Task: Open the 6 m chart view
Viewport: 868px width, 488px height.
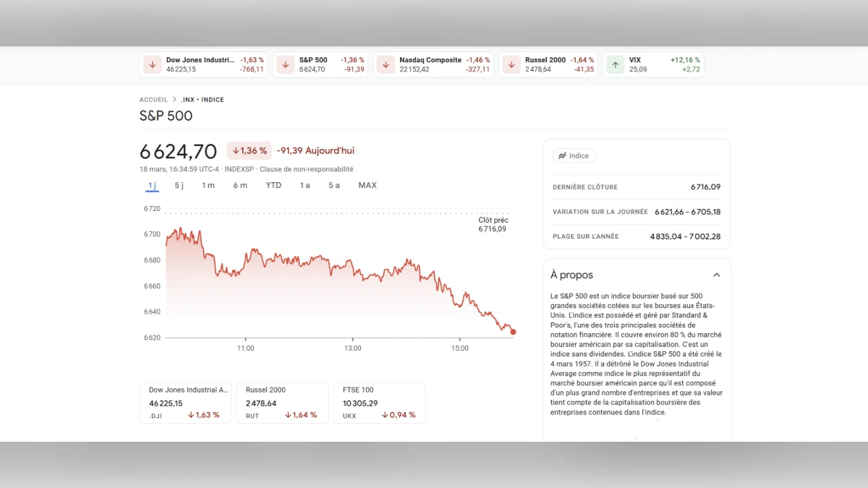Action: [x=240, y=185]
